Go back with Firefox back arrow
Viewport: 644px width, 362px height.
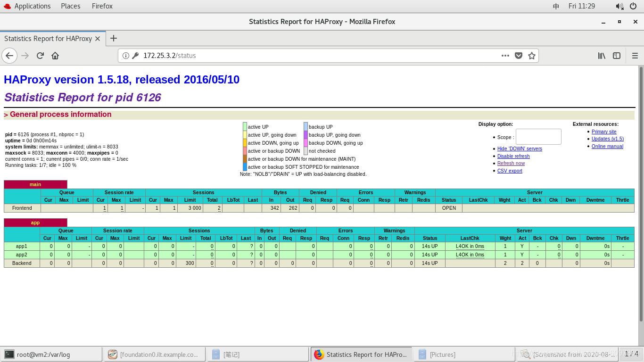(9, 56)
